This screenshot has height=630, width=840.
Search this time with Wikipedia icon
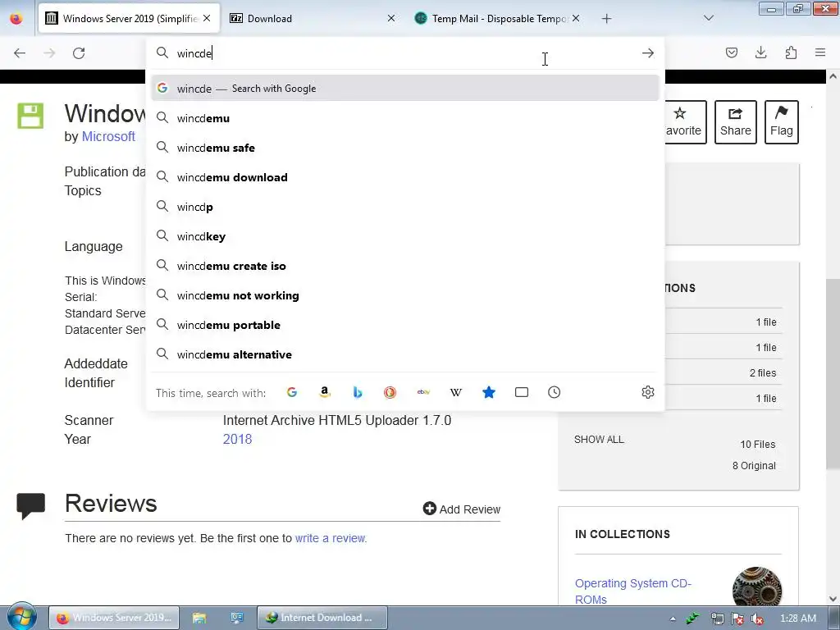(x=456, y=392)
